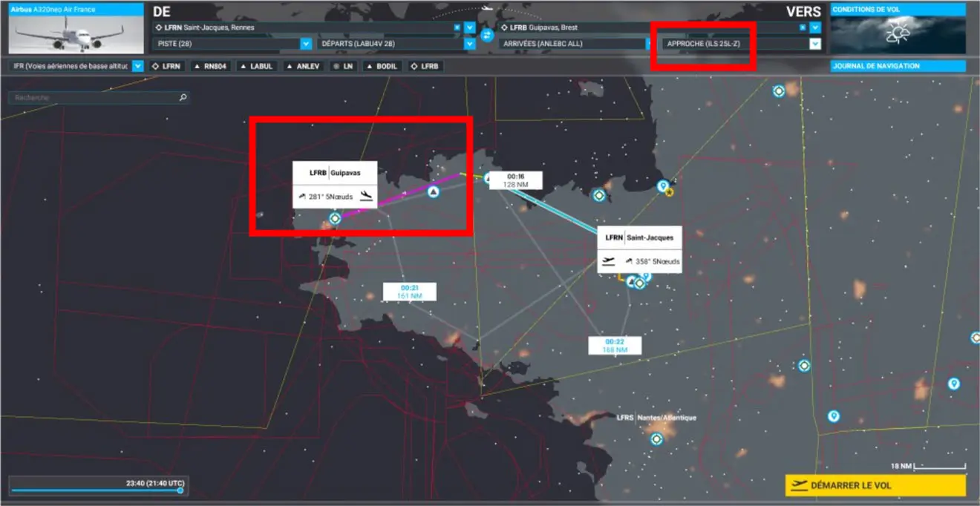Click the blue location pin beside yellow star
Viewport: 980px width, 506px height.
point(662,185)
